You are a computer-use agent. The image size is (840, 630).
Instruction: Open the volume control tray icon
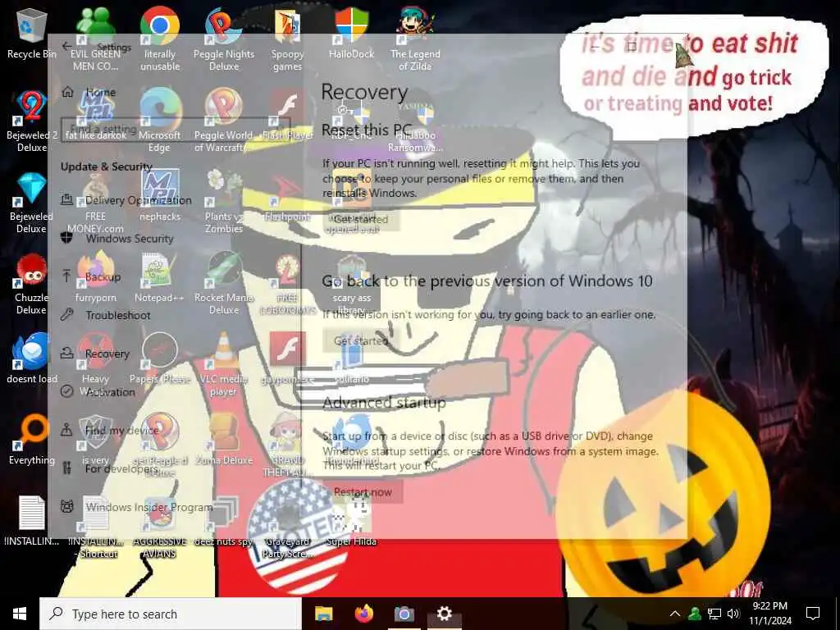click(733, 614)
